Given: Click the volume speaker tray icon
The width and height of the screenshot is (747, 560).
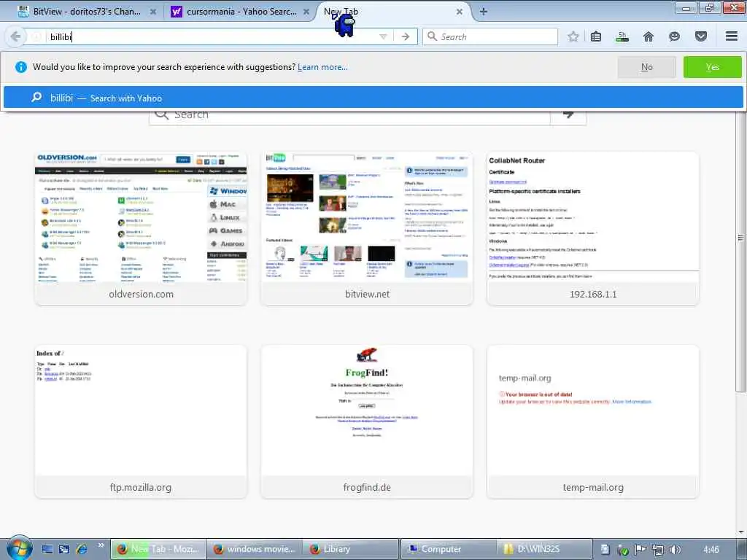Looking at the screenshot, I should (x=675, y=550).
